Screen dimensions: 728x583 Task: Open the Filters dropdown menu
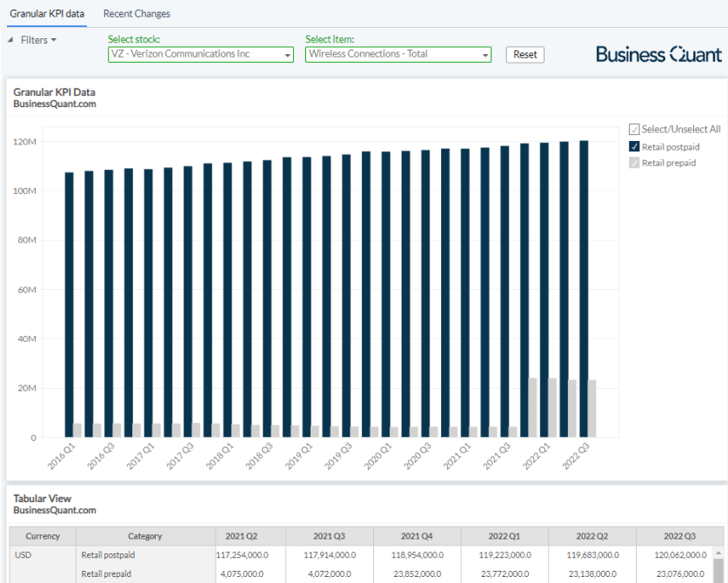38,40
